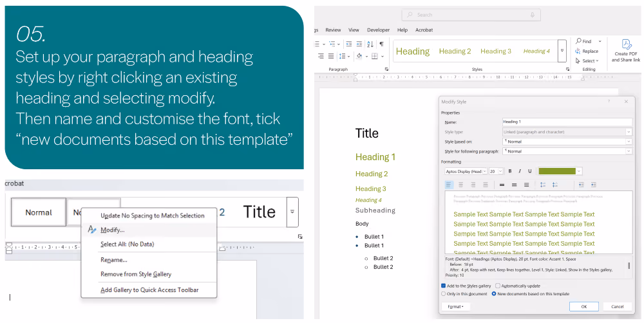The height and width of the screenshot is (323, 644).
Task: Open the Styles group dialog launcher in Word ribbon
Action: [568, 69]
